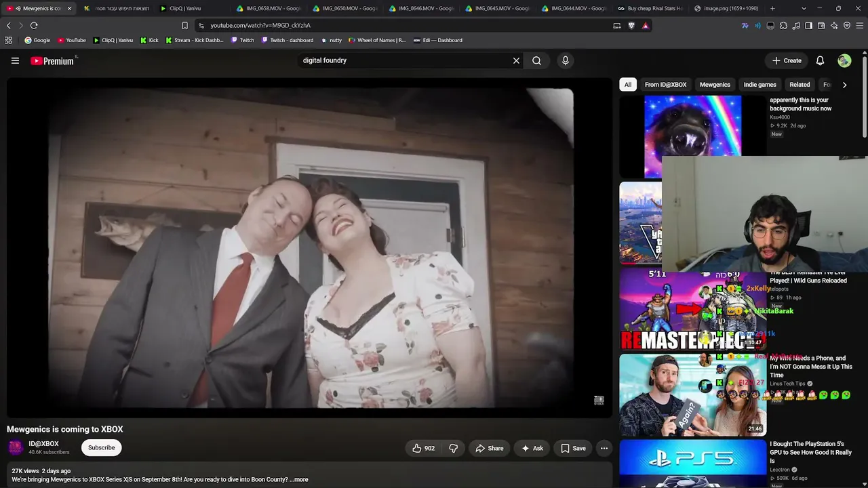Open the Linus Tech Tips video thumbnail
868x488 pixels.
(692, 395)
